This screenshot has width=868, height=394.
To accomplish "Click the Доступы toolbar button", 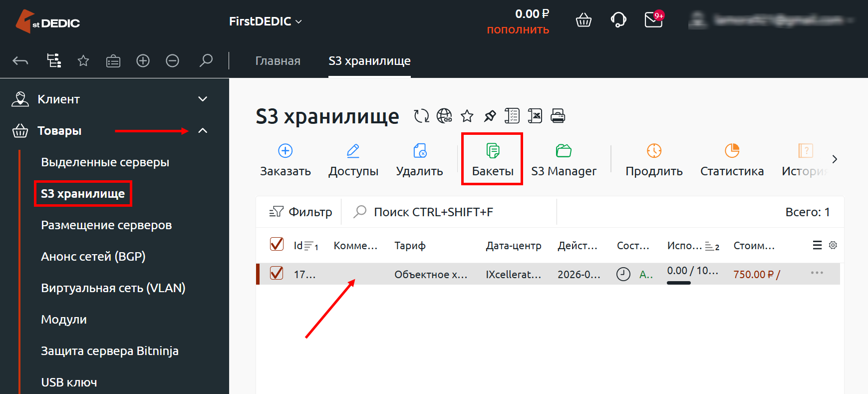I will [353, 160].
